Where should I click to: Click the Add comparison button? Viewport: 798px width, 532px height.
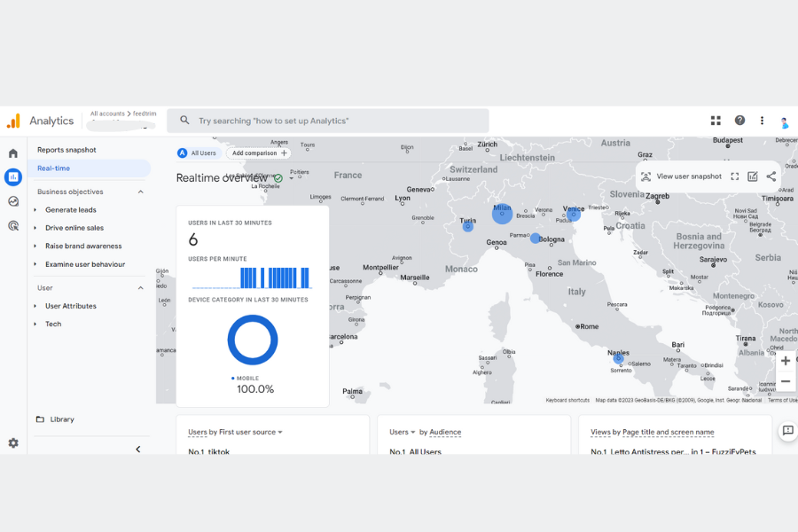point(259,153)
